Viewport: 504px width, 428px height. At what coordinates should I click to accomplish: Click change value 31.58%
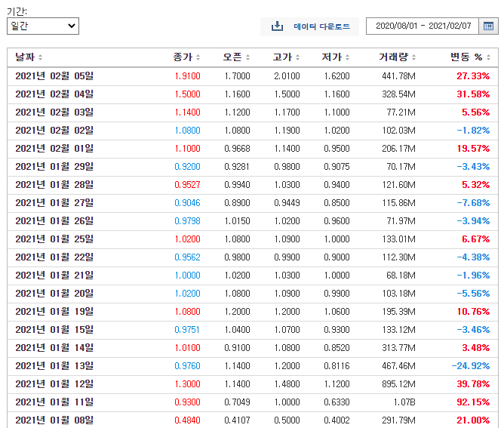click(473, 94)
